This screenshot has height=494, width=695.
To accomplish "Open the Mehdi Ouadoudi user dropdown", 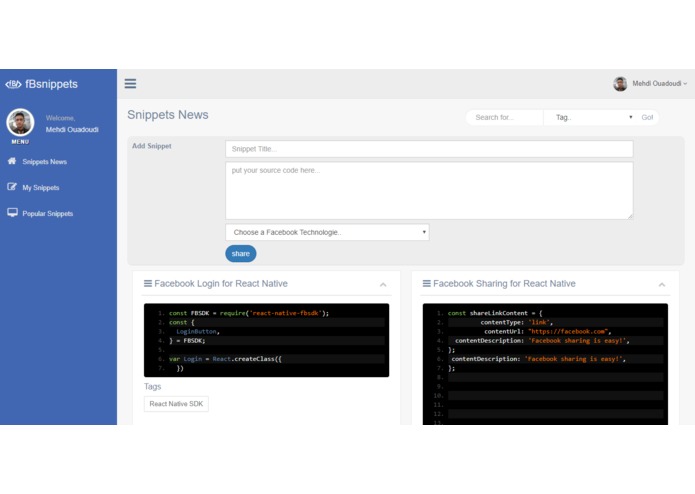I will 660,83.
